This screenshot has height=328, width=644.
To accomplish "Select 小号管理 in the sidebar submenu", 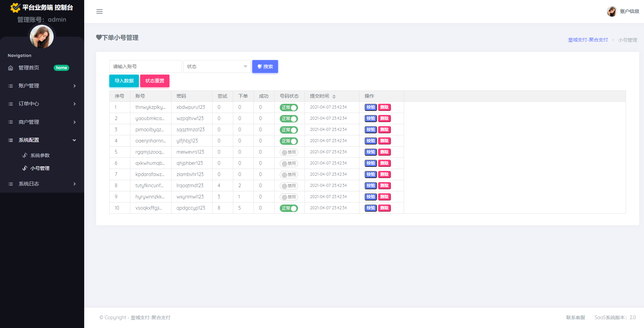I will coord(40,168).
